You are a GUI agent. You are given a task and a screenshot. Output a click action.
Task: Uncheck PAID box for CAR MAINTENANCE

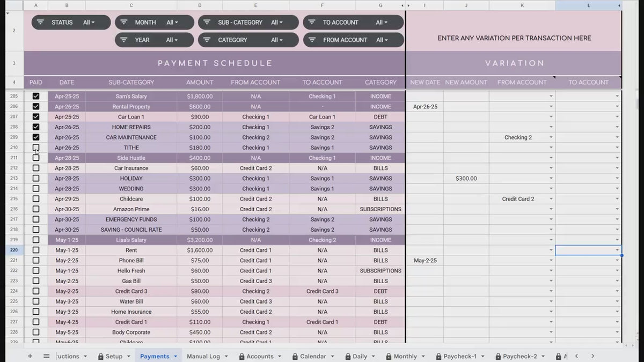click(36, 137)
